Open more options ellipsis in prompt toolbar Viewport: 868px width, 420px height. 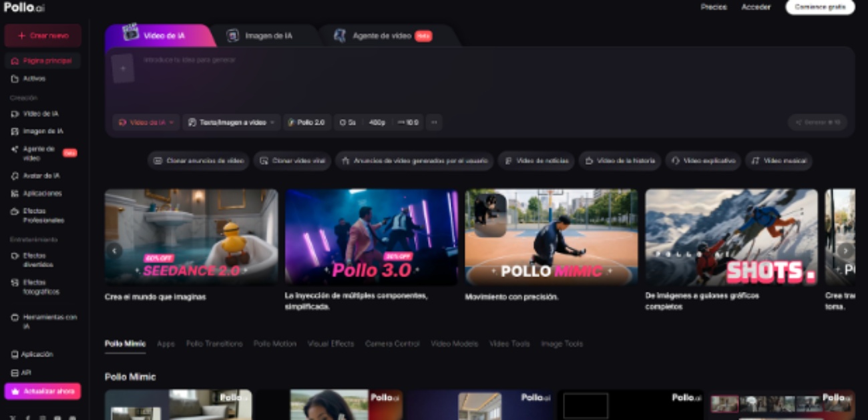pyautogui.click(x=434, y=123)
